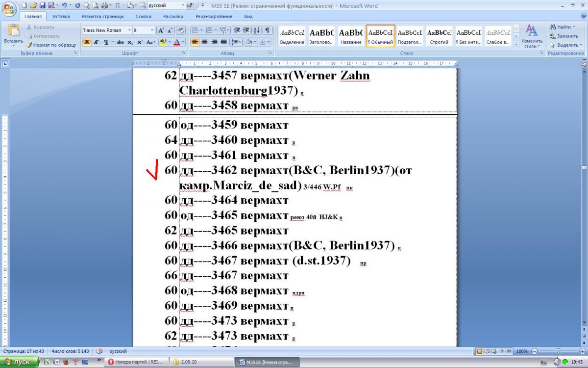This screenshot has height=368, width=588.
Task: Click spell check icon in status bar
Action: [100, 351]
